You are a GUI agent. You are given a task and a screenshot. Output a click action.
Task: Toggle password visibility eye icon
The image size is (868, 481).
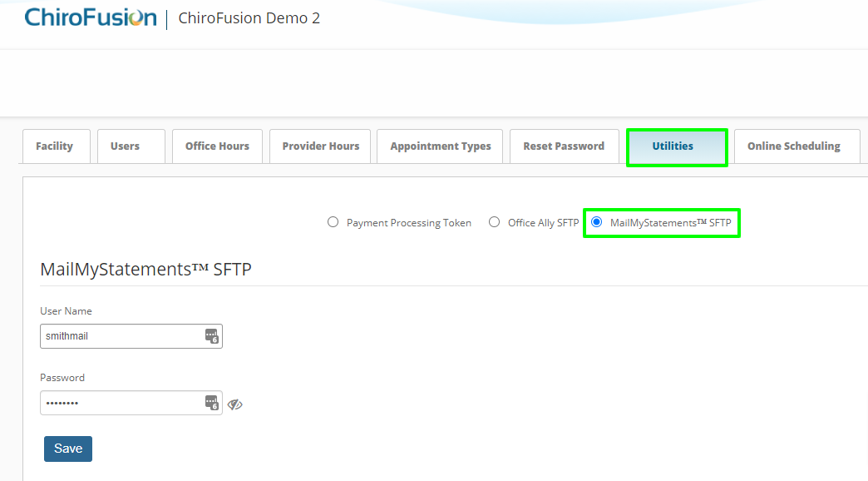coord(234,404)
